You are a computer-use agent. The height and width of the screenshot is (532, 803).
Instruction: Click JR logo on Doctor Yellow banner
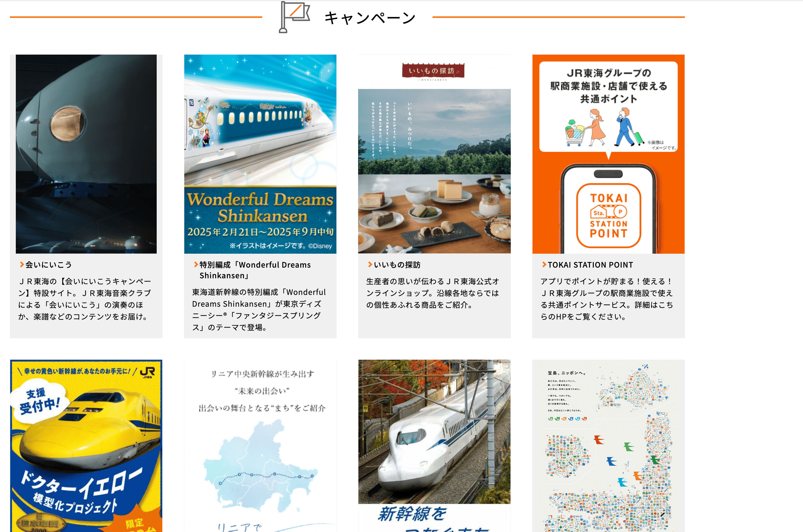point(148,372)
